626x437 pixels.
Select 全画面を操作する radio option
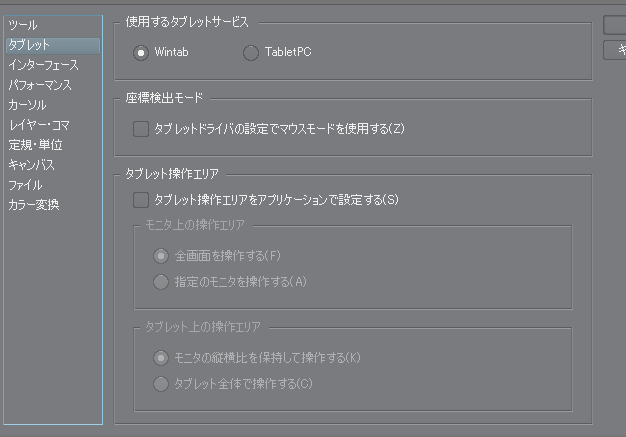[x=161, y=257]
